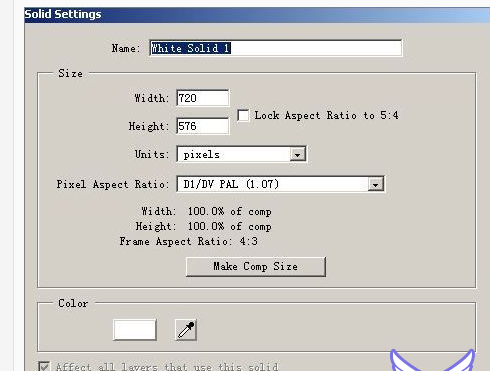Click the Width field showing 720
Viewport: 490px width, 371px height.
click(x=203, y=98)
